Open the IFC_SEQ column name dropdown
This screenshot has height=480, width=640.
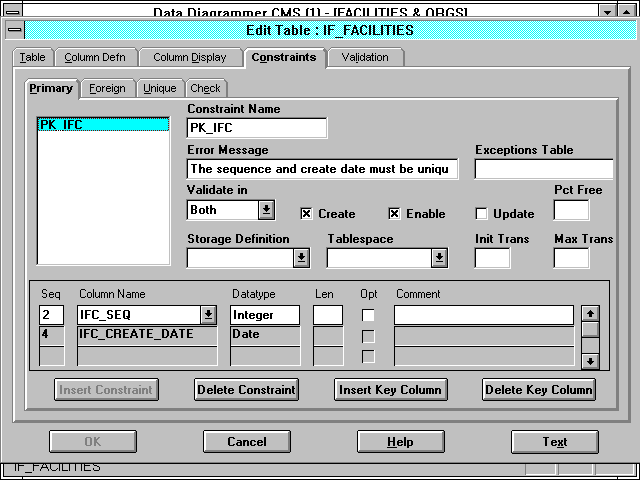(208, 315)
